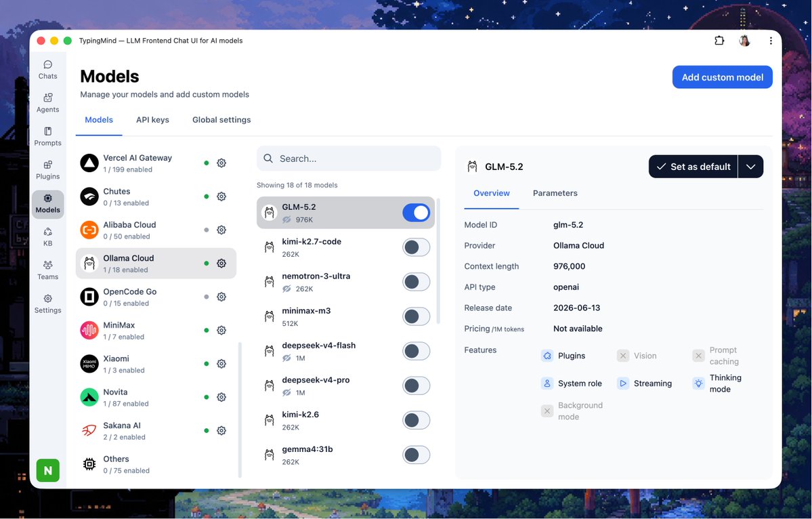Click the Release date value 2026-06-13
Screen dimensions: 812x519
coord(576,308)
